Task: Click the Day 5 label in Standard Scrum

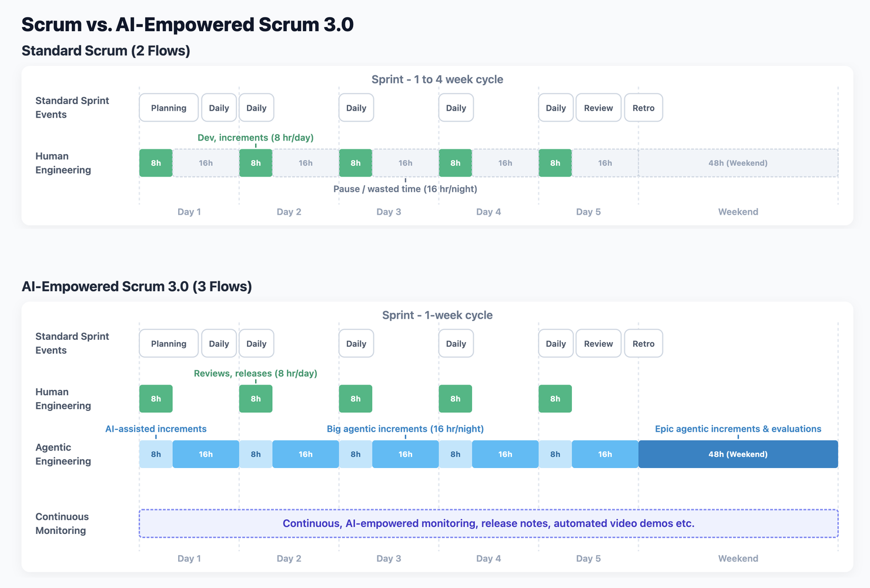Action: click(x=588, y=212)
